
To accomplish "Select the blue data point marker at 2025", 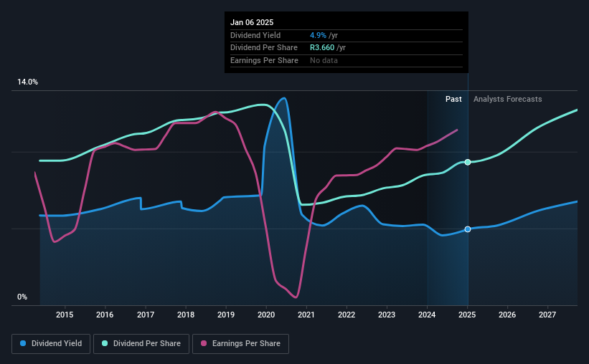I will click(x=468, y=229).
